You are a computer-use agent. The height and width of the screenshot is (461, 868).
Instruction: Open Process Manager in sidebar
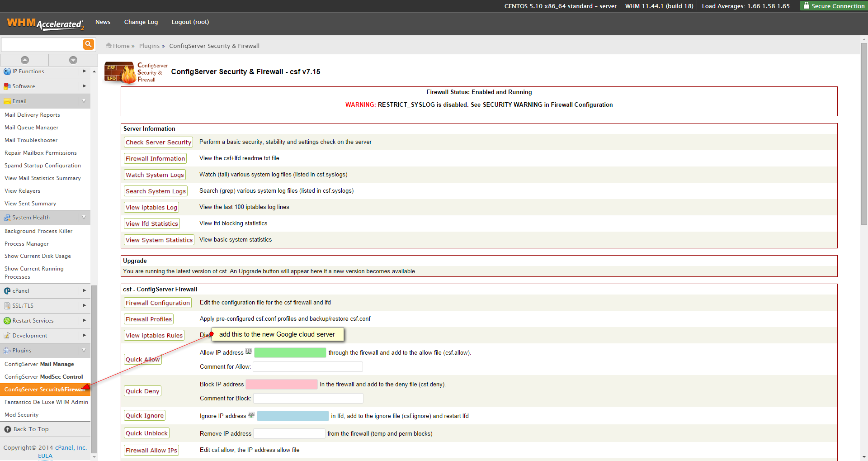click(x=27, y=244)
